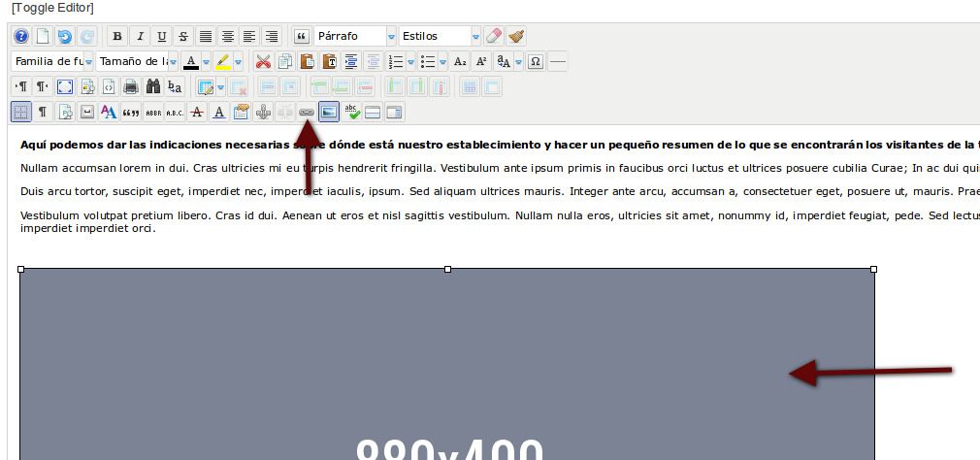Image resolution: width=980 pixels, height=460 pixels.
Task: Click the eraser remove-formatting icon
Action: (x=494, y=36)
